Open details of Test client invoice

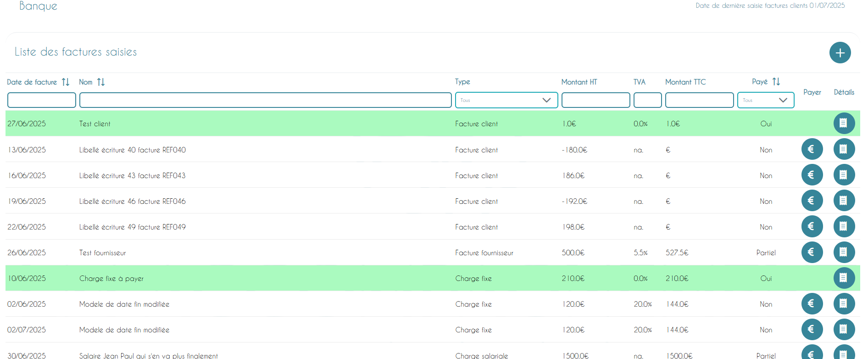[844, 123]
